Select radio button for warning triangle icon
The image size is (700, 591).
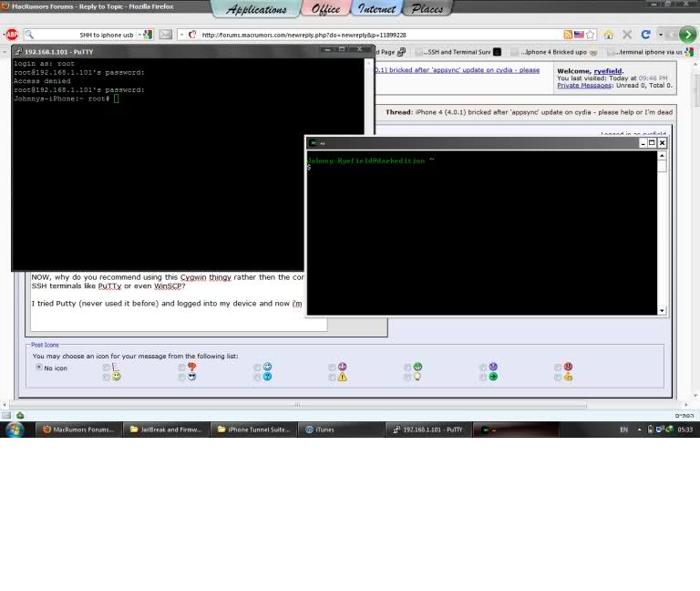pyautogui.click(x=332, y=377)
